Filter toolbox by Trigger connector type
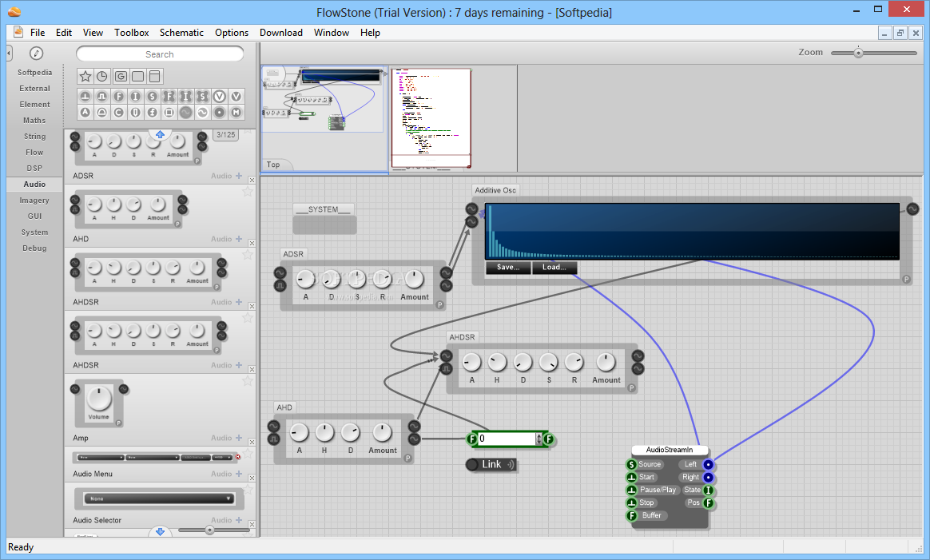The width and height of the screenshot is (930, 560). 85,96
